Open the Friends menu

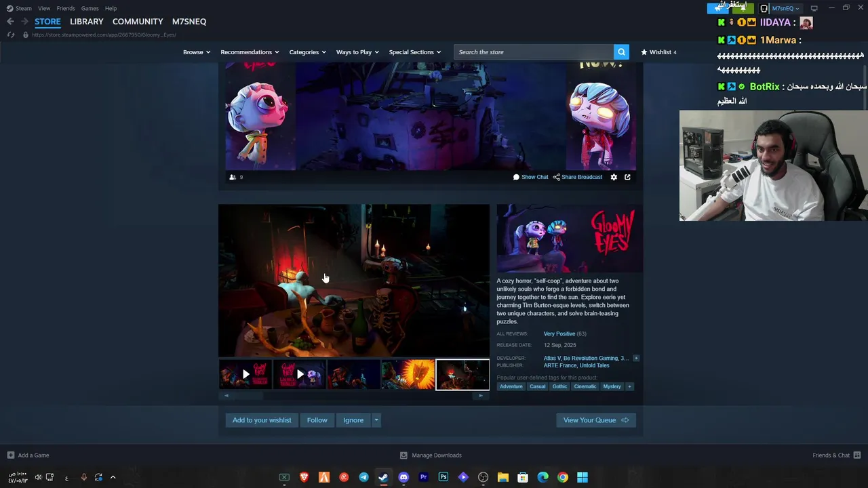coord(66,8)
